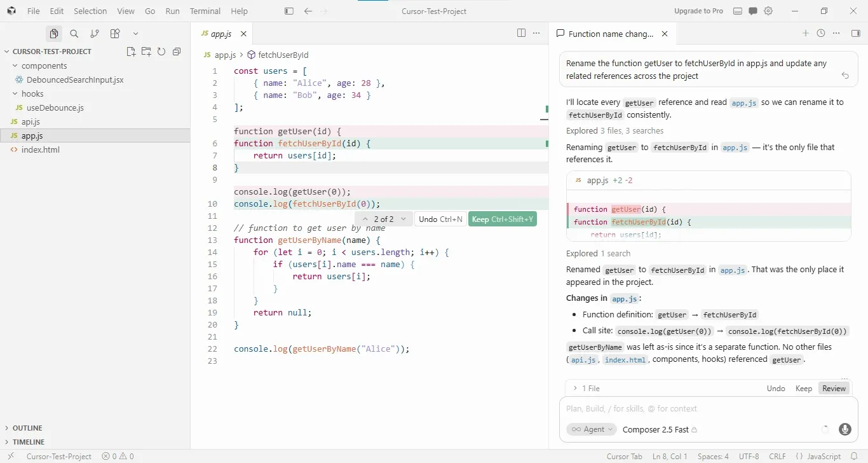
Task: Go to the next change in the diff widget
Action: click(403, 219)
